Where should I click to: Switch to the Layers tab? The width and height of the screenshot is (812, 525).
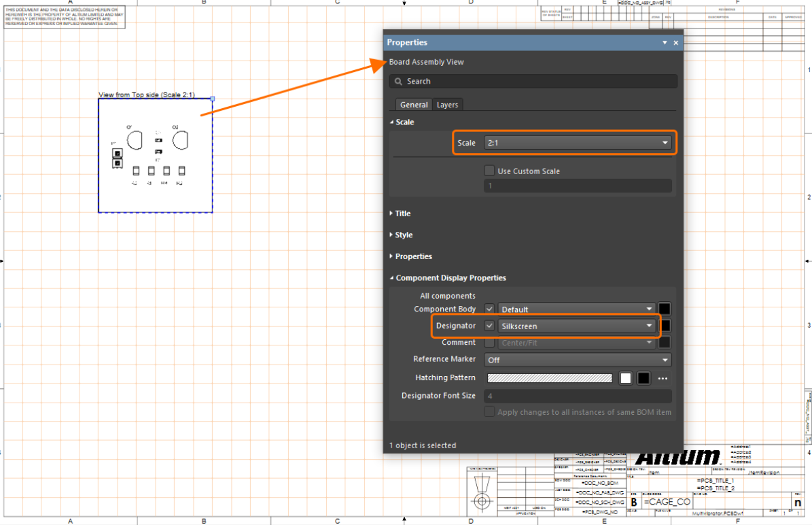[447, 105]
